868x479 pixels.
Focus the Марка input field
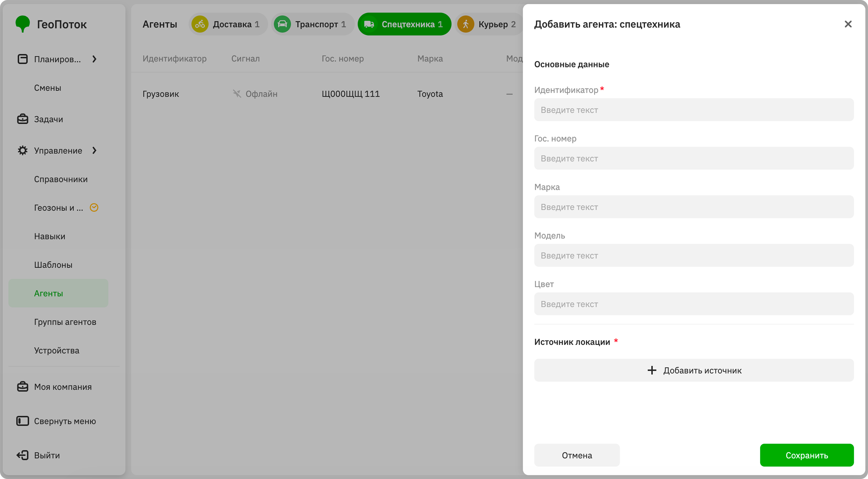coord(694,207)
